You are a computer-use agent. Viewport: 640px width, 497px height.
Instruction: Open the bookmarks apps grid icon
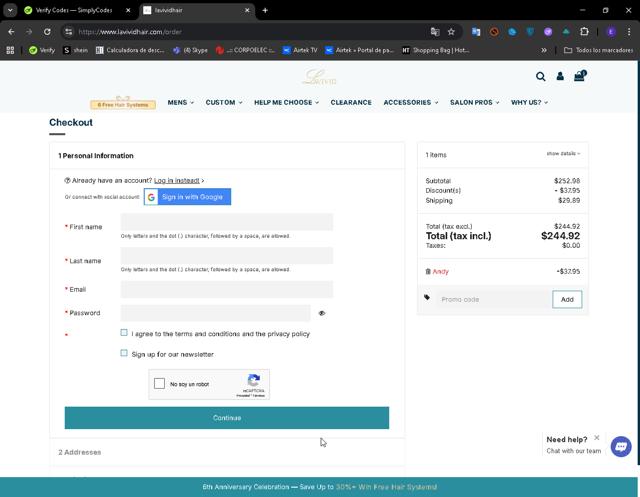(x=10, y=50)
